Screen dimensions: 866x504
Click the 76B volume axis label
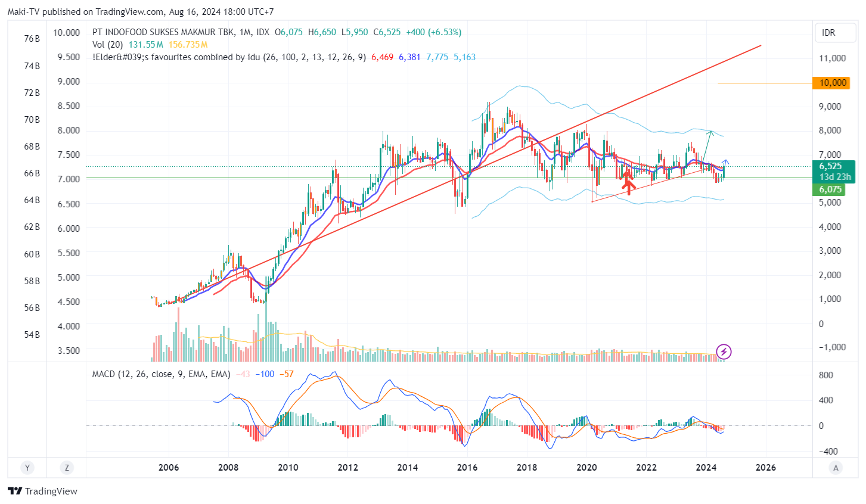click(32, 39)
